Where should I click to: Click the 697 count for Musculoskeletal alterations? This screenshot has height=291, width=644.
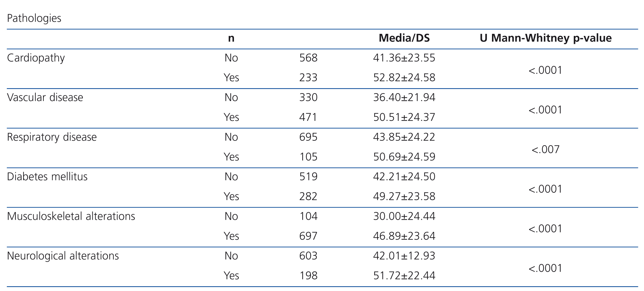pos(308,236)
